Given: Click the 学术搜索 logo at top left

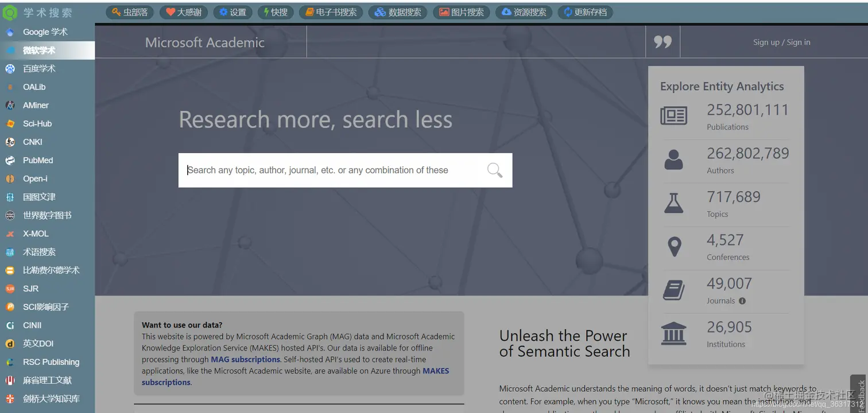Looking at the screenshot, I should click(x=38, y=12).
